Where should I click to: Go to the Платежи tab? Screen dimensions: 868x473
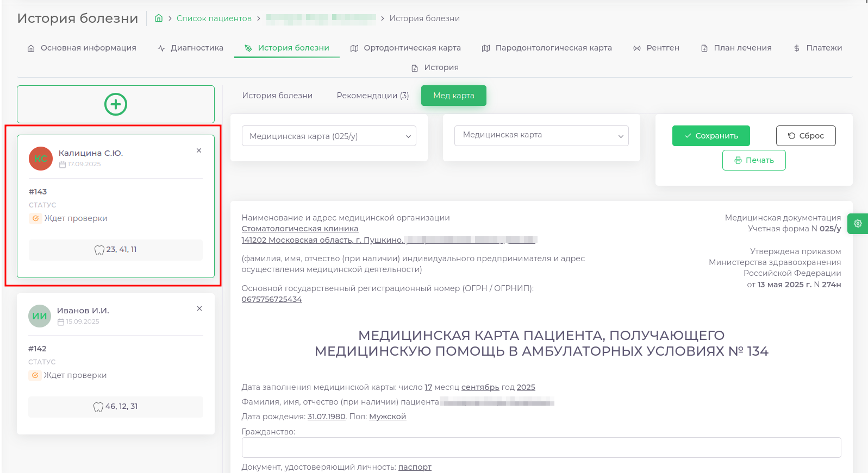(817, 48)
